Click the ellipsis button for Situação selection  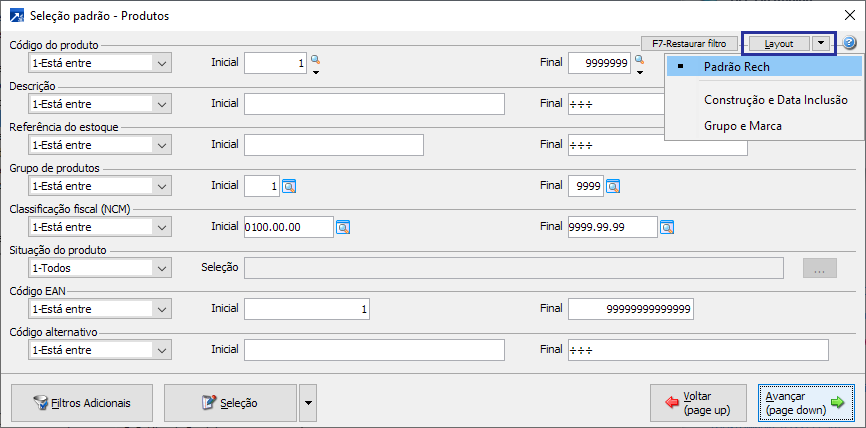[x=818, y=268]
